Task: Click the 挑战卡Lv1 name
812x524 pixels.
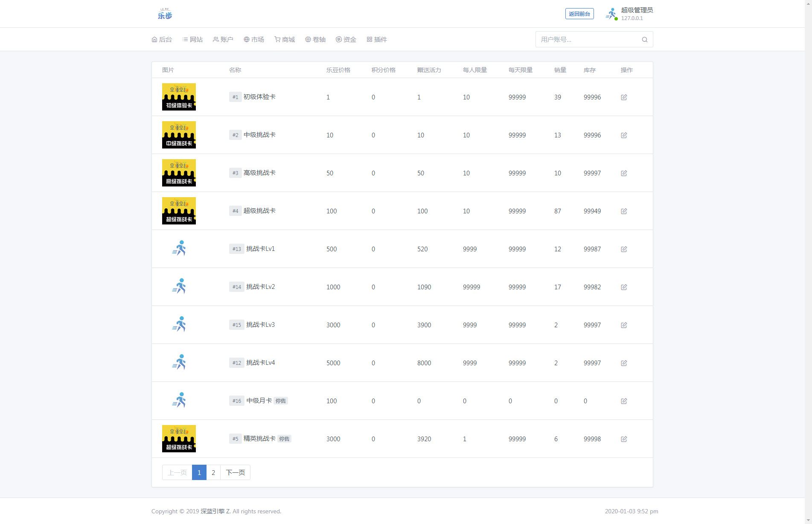Action: click(x=261, y=249)
